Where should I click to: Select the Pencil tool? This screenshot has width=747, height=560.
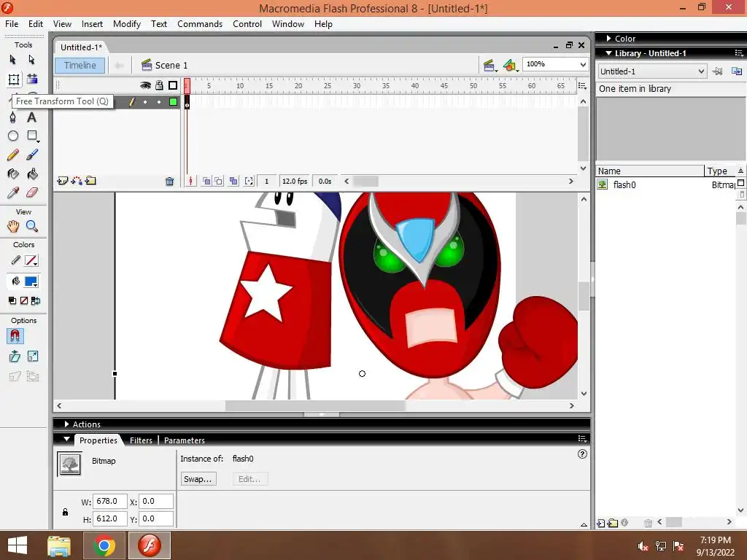tap(13, 155)
